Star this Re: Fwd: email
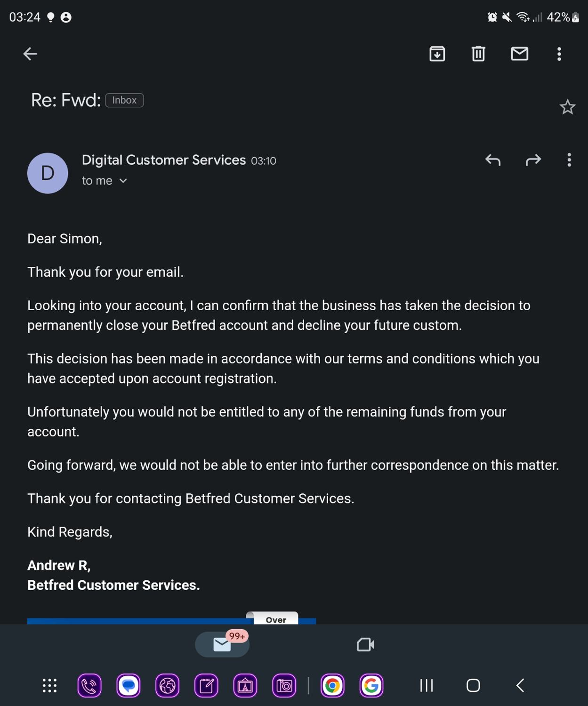Screen dimensions: 588x706 point(567,107)
